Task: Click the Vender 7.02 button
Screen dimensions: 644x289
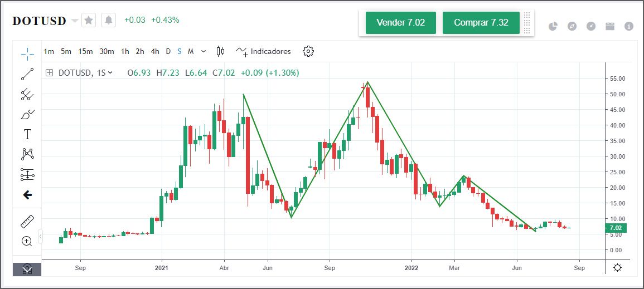Action: click(400, 23)
